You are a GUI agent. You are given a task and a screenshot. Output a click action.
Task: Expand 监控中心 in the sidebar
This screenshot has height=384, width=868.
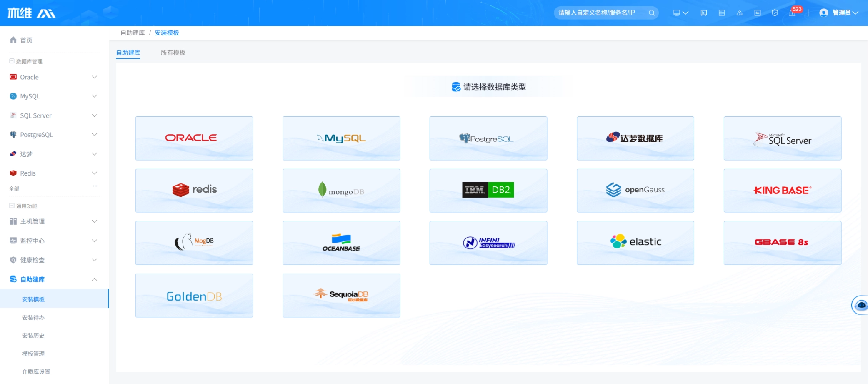(54, 241)
